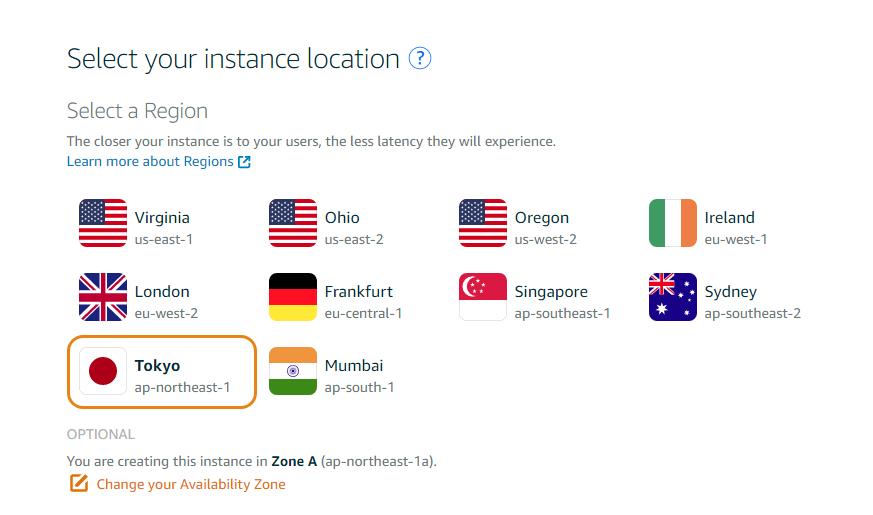This screenshot has width=873, height=515.
Task: Click the US flag icon for Virginia
Action: click(x=103, y=223)
